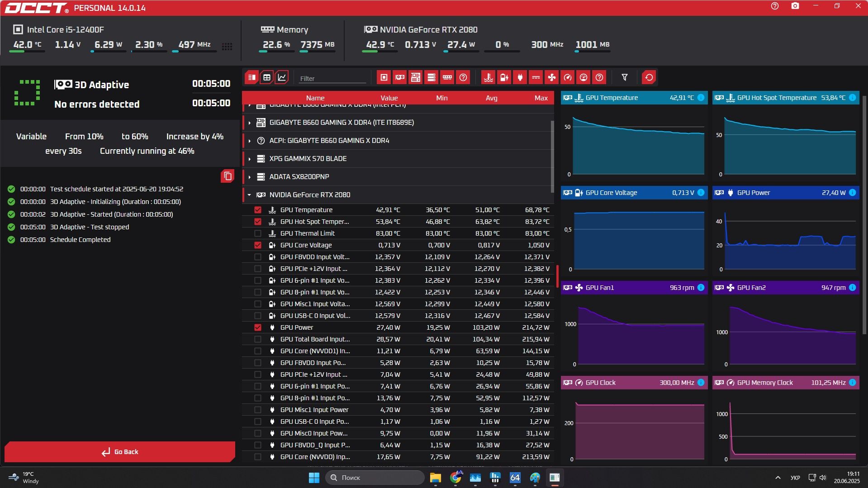Expand the ADATA SX8200PNP group
The image size is (868, 488).
click(249, 177)
